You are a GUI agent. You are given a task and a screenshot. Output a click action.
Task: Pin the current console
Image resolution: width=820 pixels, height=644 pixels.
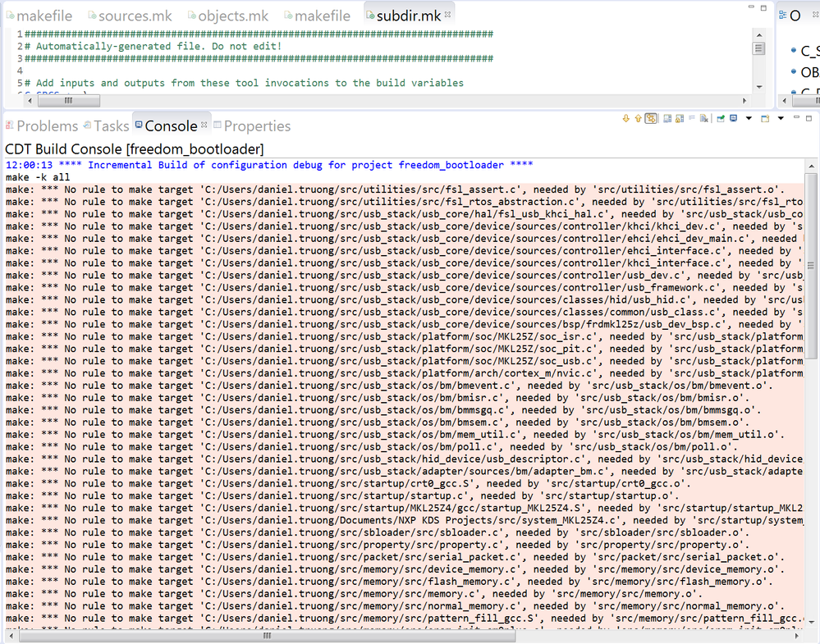[x=721, y=119]
